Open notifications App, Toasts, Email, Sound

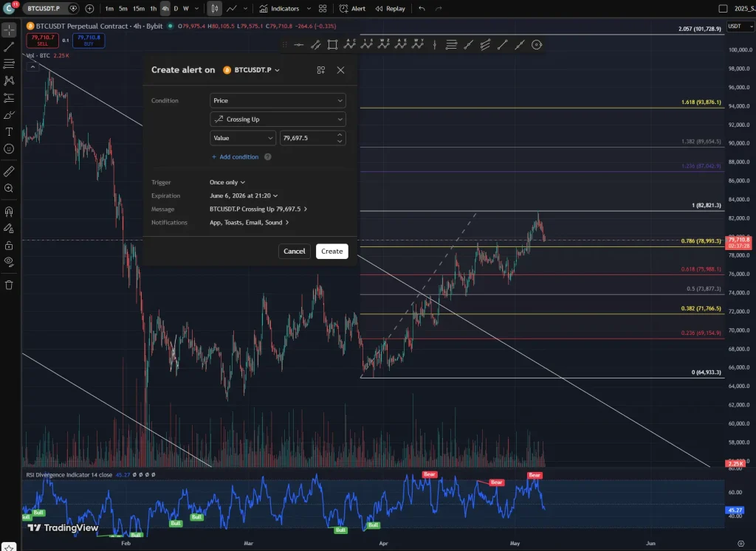coord(250,223)
